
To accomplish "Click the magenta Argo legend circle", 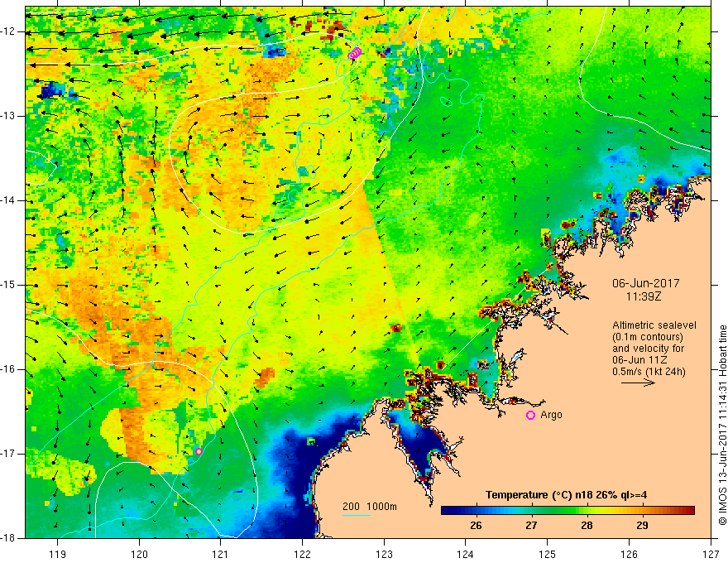I will coord(530,416).
